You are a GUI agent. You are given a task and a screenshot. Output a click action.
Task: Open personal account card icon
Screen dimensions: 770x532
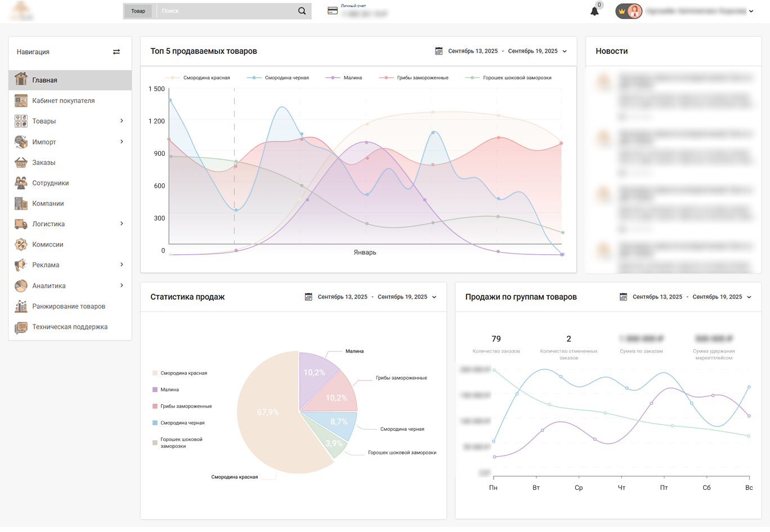coord(333,11)
